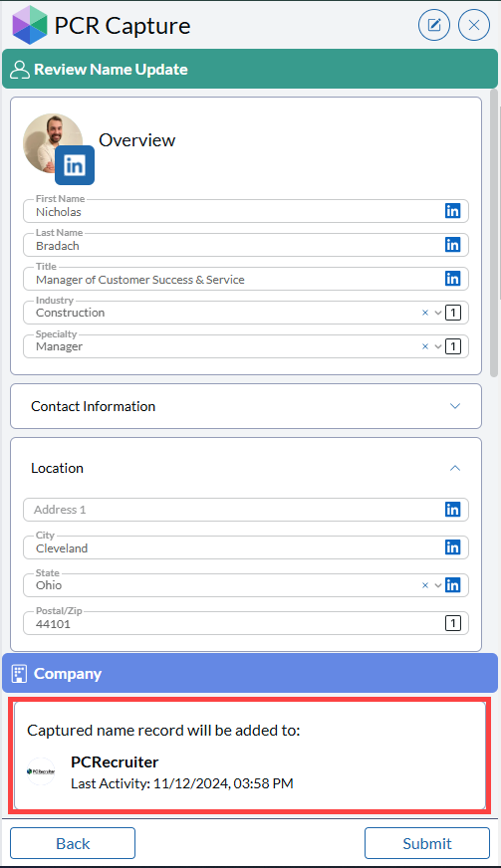Click the LinkedIn icon in State field
The width and height of the screenshot is (501, 868).
point(453,585)
